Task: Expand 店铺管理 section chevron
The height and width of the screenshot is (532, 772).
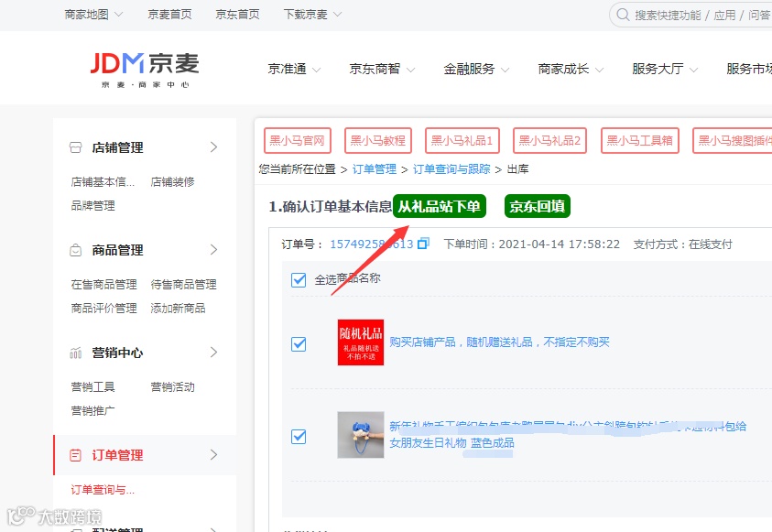Action: click(213, 147)
